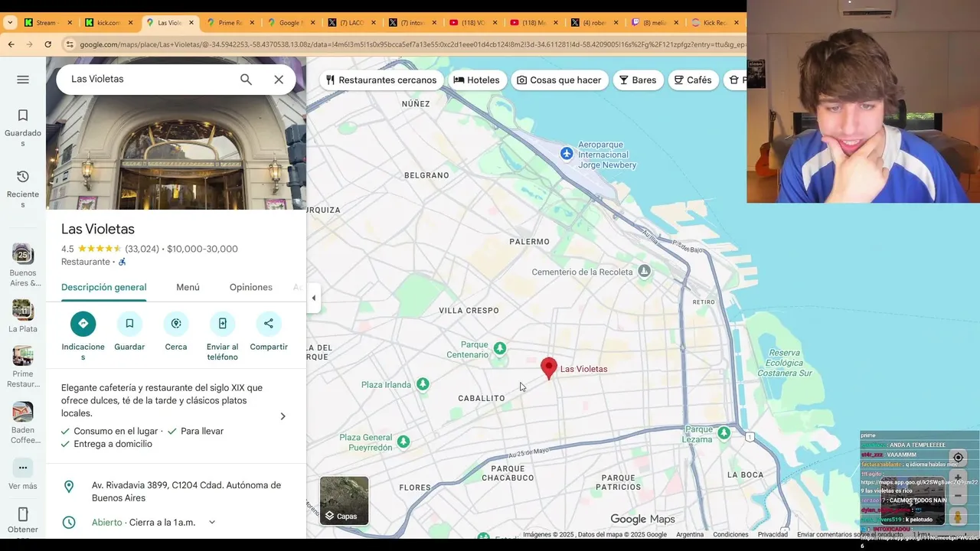The image size is (980, 551).
Task: Click the Enviar al teléfono icon
Action: pyautogui.click(x=223, y=324)
